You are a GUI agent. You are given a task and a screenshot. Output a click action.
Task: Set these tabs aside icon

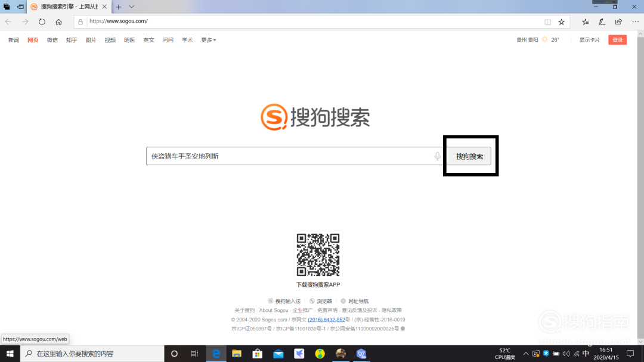[x=20, y=7]
